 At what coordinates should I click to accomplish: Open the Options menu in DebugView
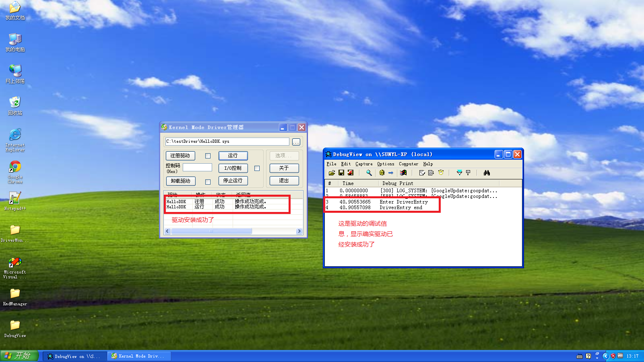(x=386, y=164)
